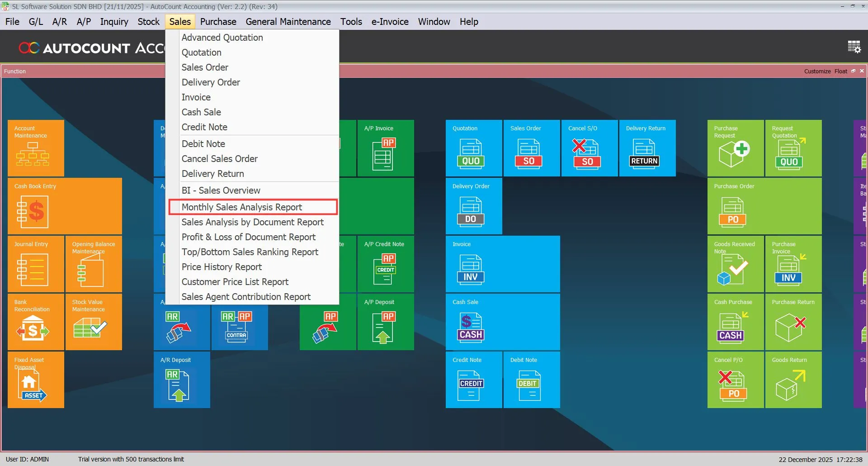The width and height of the screenshot is (868, 466).
Task: Click the apps grid icon top right
Action: tap(854, 47)
